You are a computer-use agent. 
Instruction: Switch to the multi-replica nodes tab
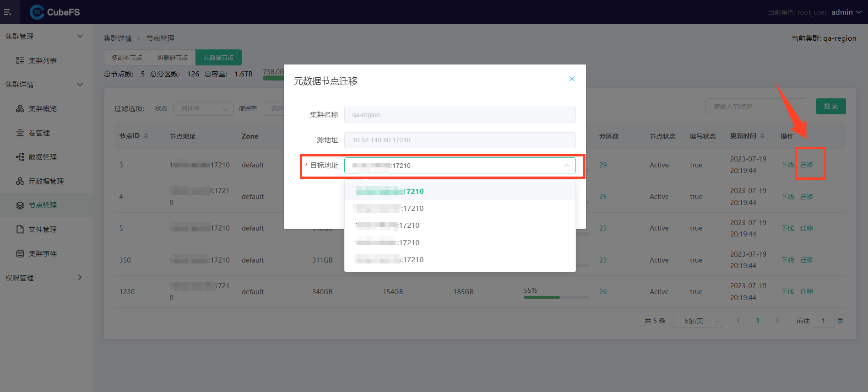tap(127, 58)
